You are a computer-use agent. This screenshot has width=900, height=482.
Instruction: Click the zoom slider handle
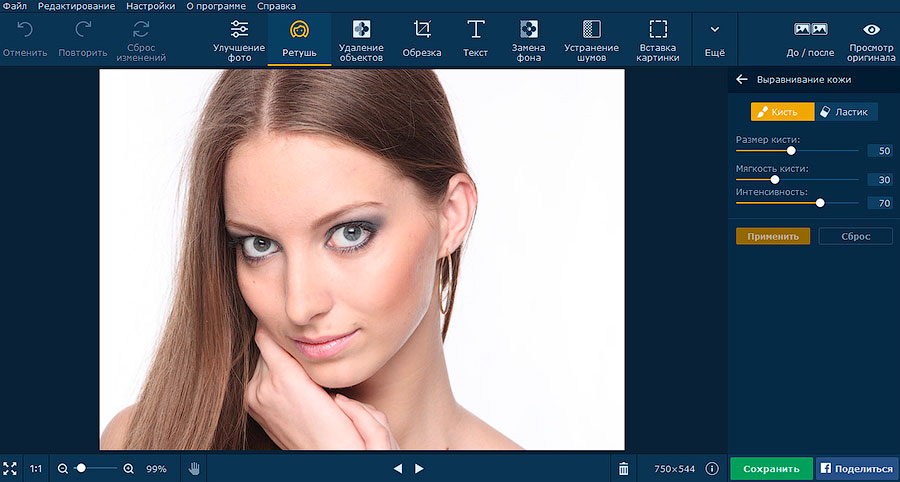tap(81, 468)
